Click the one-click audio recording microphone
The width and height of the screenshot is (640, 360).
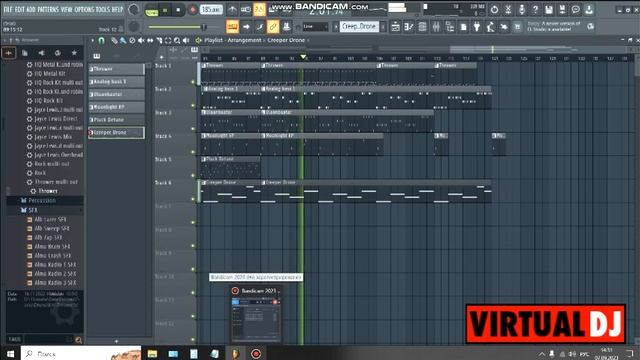click(522, 9)
